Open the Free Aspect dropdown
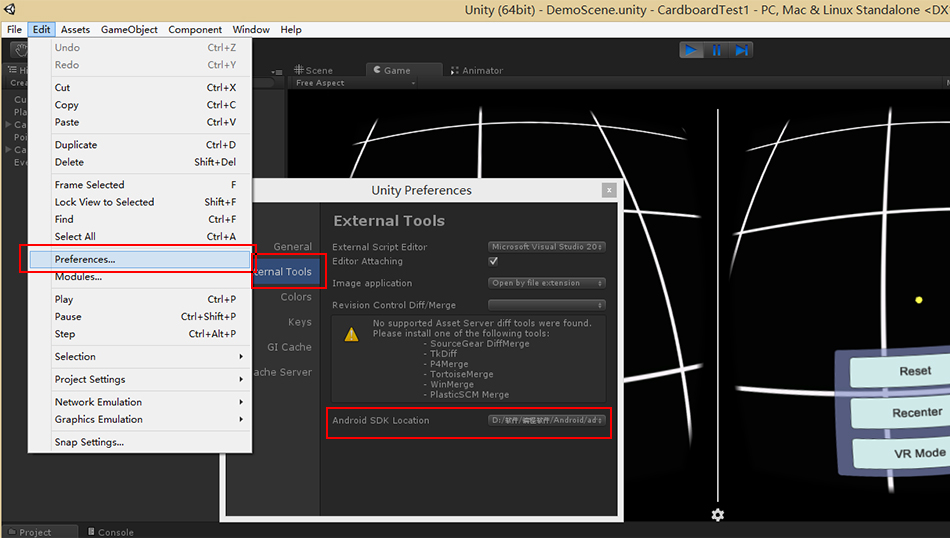This screenshot has height=538, width=950. click(x=355, y=83)
